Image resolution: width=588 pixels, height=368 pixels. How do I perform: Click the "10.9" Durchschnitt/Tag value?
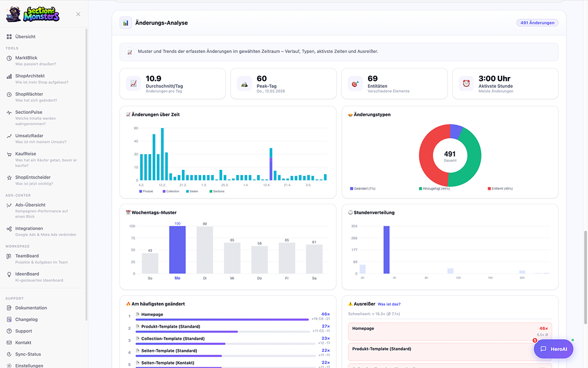pyautogui.click(x=153, y=79)
